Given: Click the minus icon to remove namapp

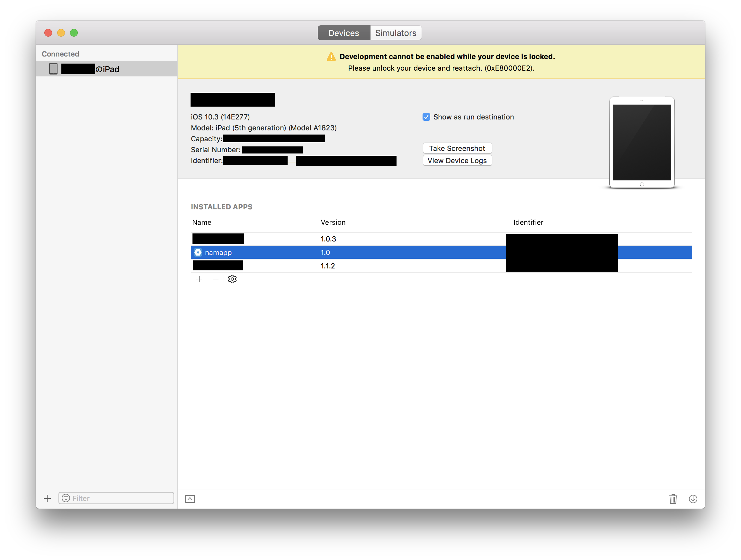Looking at the screenshot, I should pyautogui.click(x=215, y=279).
